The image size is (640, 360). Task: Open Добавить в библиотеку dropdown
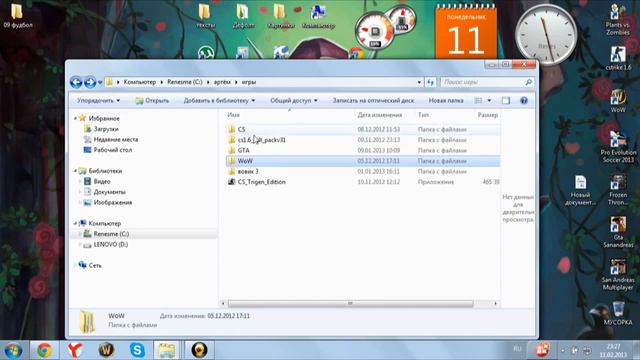[x=219, y=100]
